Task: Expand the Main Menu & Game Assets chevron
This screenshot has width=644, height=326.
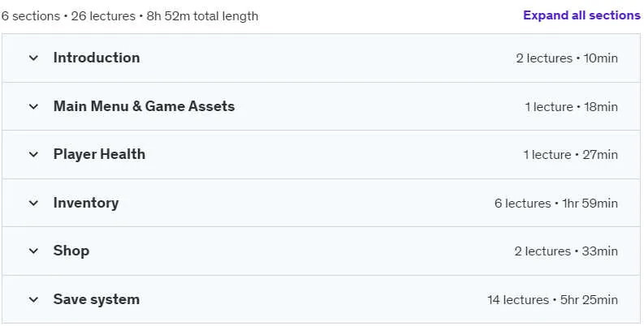Action: click(33, 106)
